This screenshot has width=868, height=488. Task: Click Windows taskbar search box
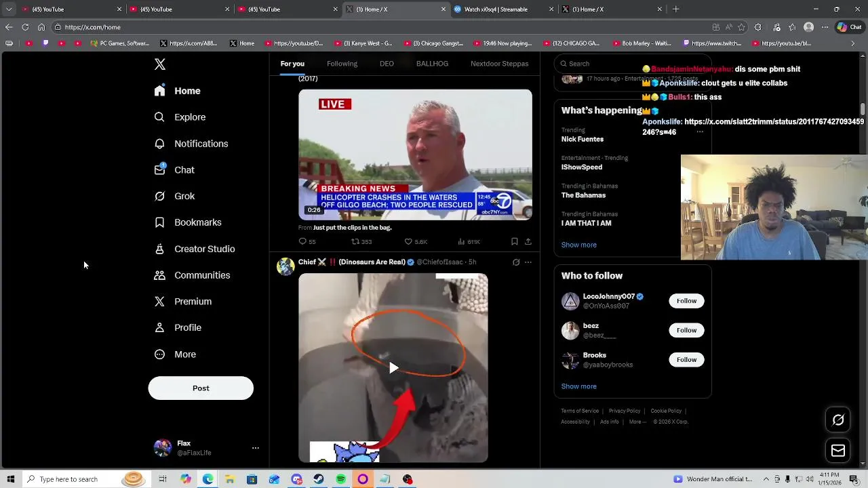[86, 479]
